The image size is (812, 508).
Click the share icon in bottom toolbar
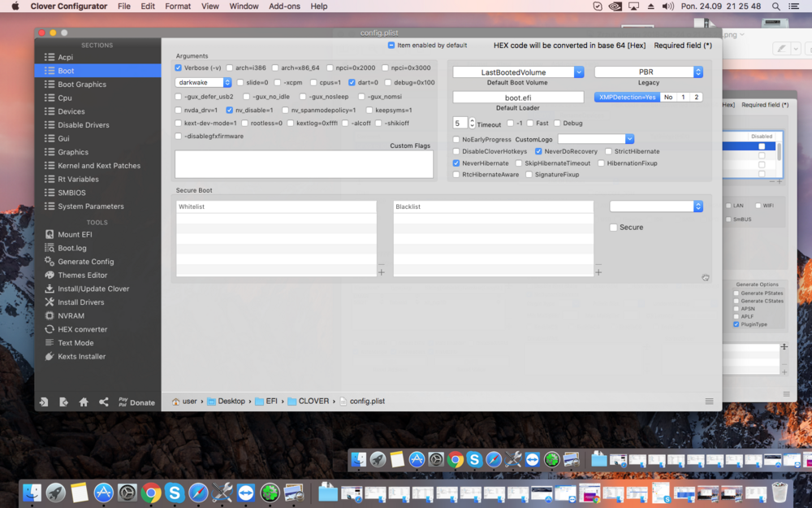(104, 402)
